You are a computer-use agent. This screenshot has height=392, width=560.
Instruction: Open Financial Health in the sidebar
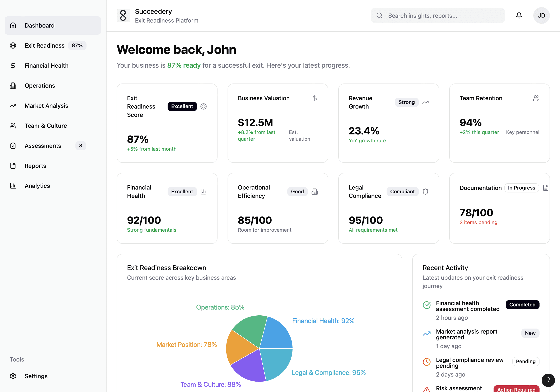click(x=53, y=66)
